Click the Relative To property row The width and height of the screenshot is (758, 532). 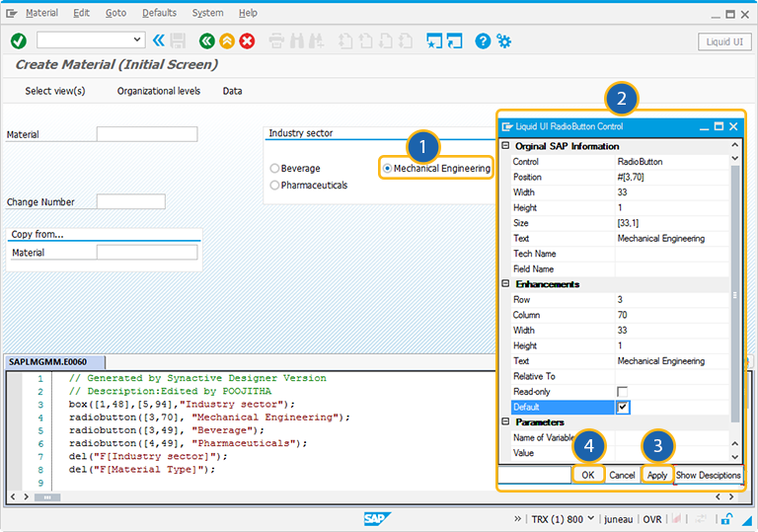[620, 376]
